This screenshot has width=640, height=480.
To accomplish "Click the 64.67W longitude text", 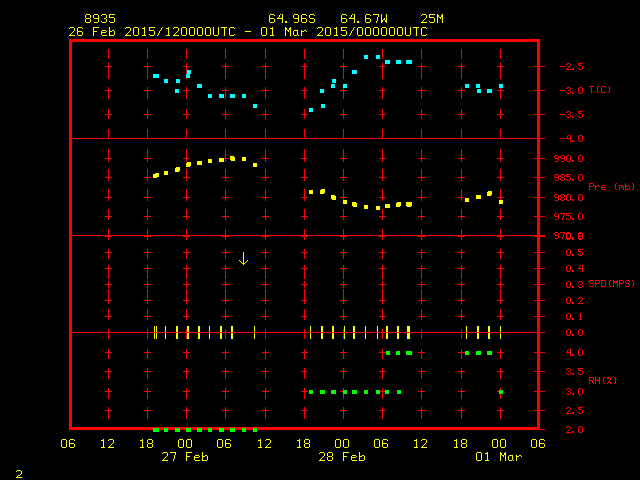I will [x=364, y=19].
